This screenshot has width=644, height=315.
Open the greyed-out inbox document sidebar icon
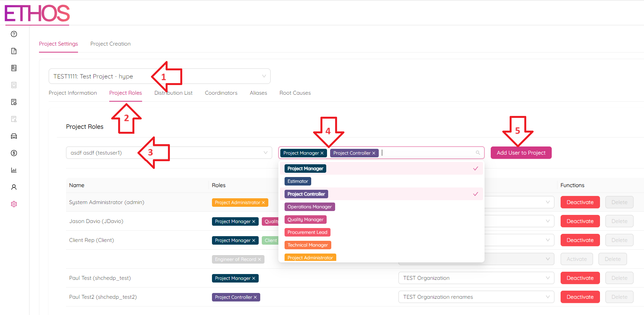click(14, 85)
